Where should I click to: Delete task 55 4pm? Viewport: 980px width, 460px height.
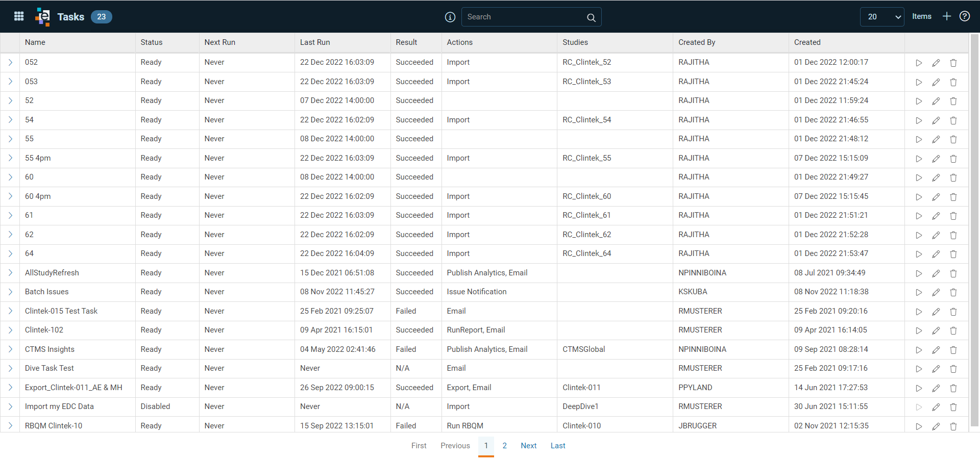point(953,159)
